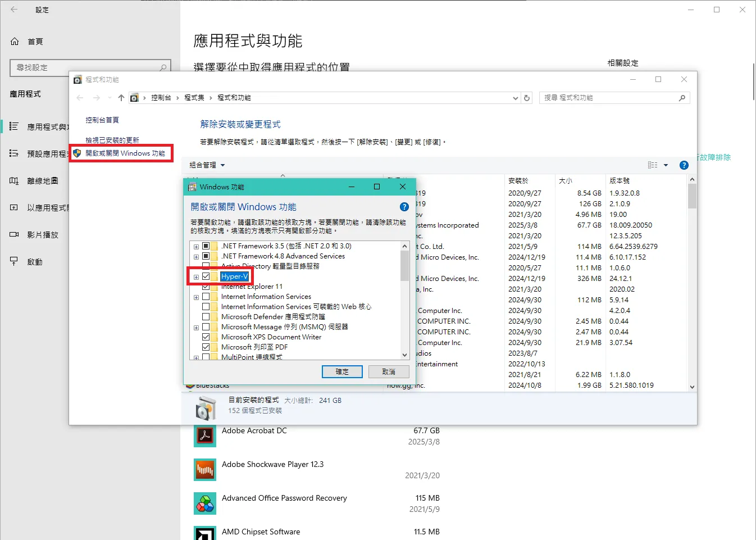
Task: Open the view options dropdown arrow
Action: pos(666,165)
